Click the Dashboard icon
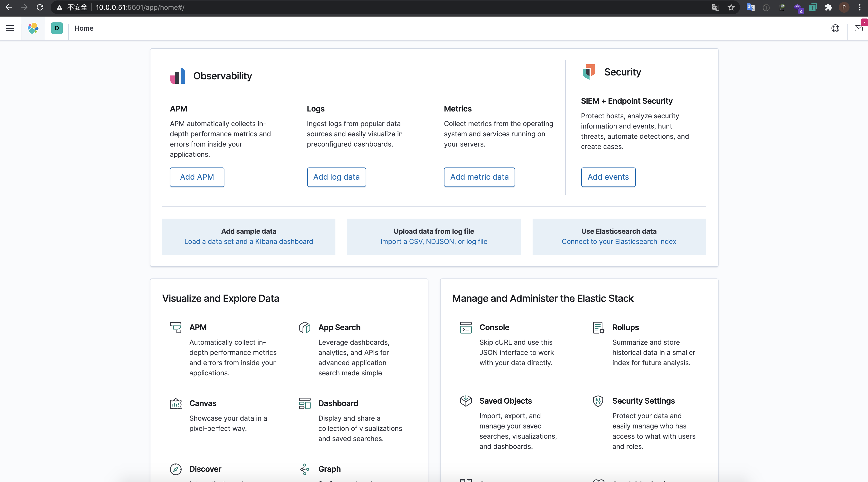Viewport: 868px width, 482px height. point(305,403)
